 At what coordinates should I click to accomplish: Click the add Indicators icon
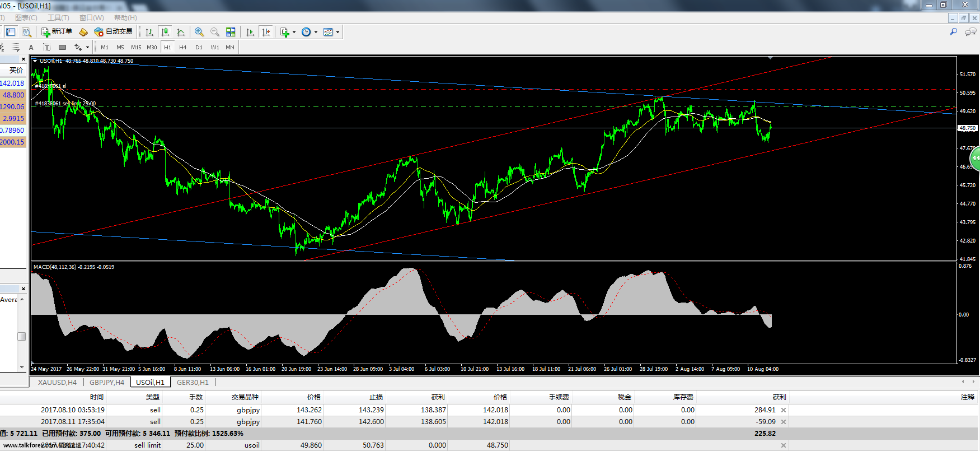point(285,32)
